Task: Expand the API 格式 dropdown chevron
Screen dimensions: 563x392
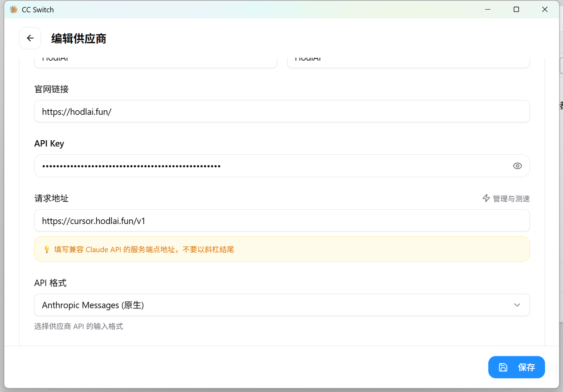Action: pyautogui.click(x=517, y=305)
